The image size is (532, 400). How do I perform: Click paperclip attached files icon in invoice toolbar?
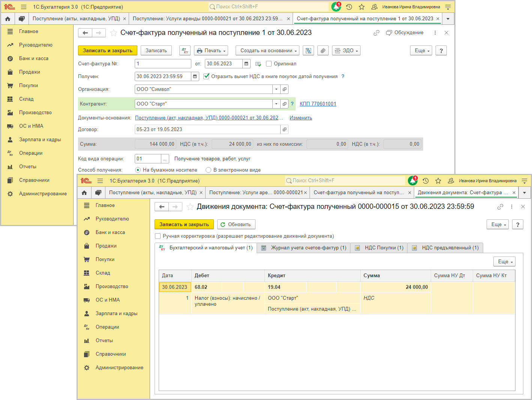[323, 50]
